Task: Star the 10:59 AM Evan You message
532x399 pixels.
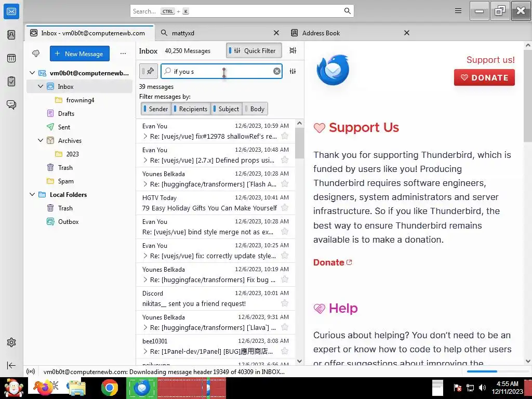Action: 285,136
